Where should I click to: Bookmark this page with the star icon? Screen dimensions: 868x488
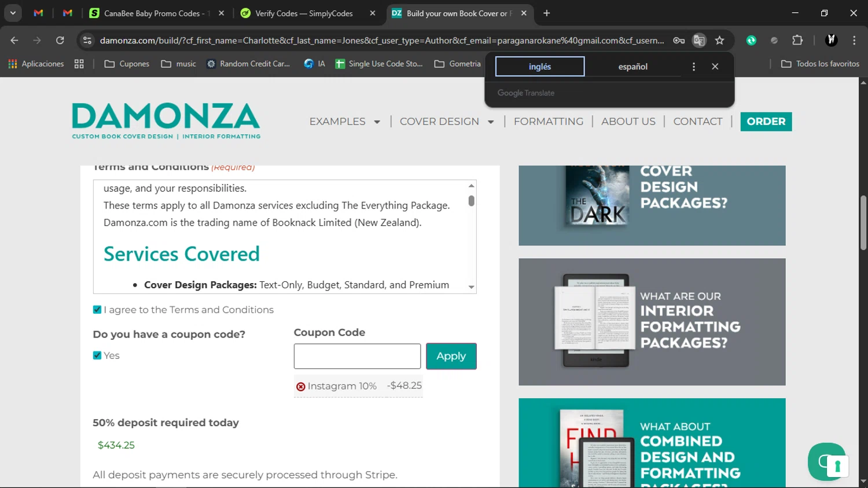click(719, 41)
